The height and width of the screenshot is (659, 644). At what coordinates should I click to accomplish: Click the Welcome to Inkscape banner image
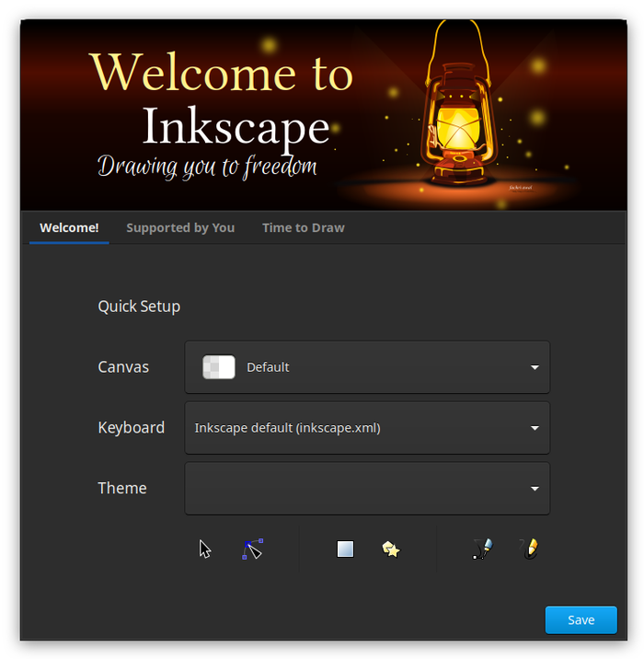(324, 115)
